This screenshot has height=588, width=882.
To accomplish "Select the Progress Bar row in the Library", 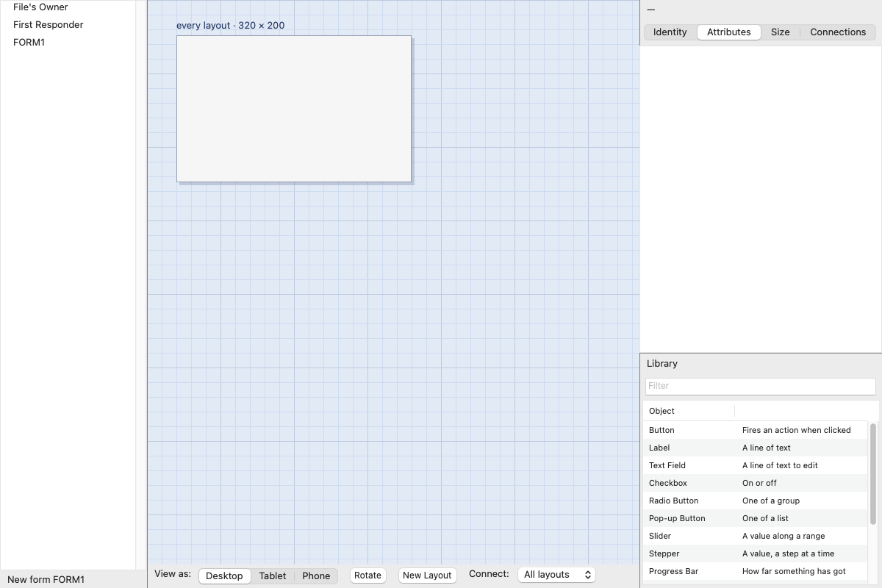I will 756,571.
